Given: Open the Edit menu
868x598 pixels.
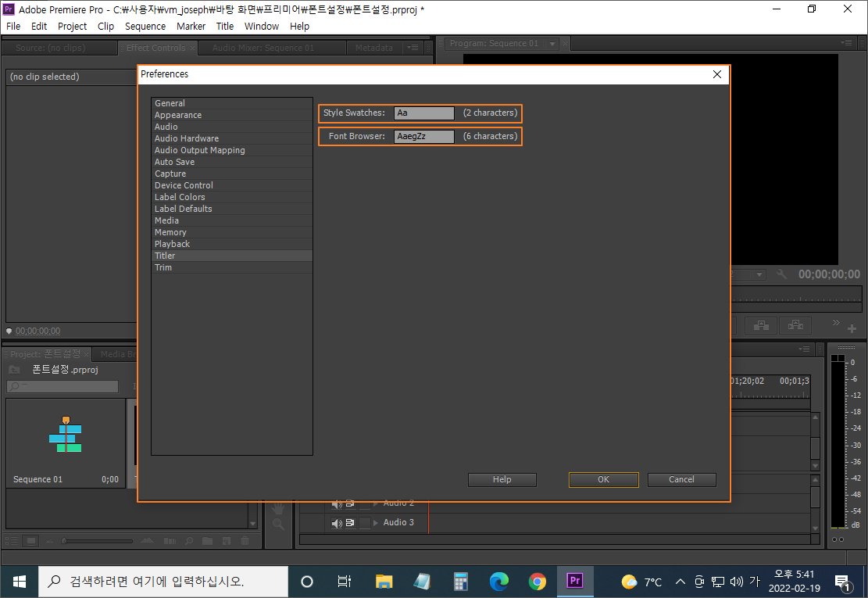Looking at the screenshot, I should click(x=39, y=26).
